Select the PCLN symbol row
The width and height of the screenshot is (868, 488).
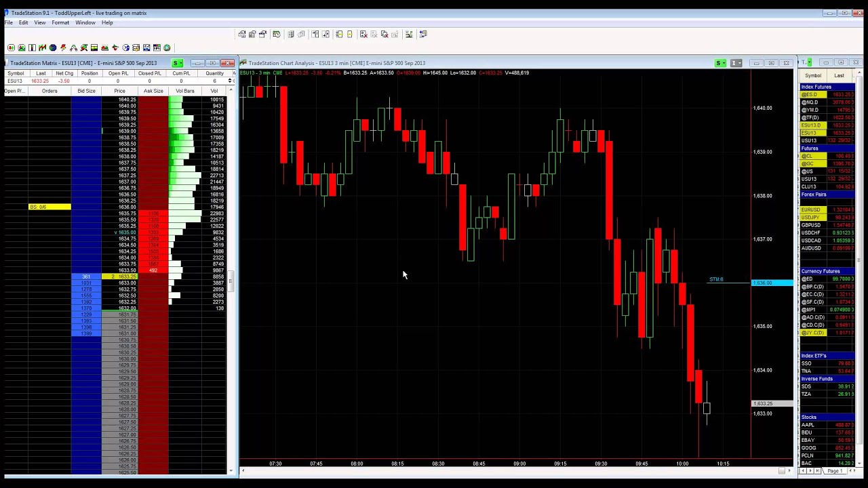[x=827, y=455]
